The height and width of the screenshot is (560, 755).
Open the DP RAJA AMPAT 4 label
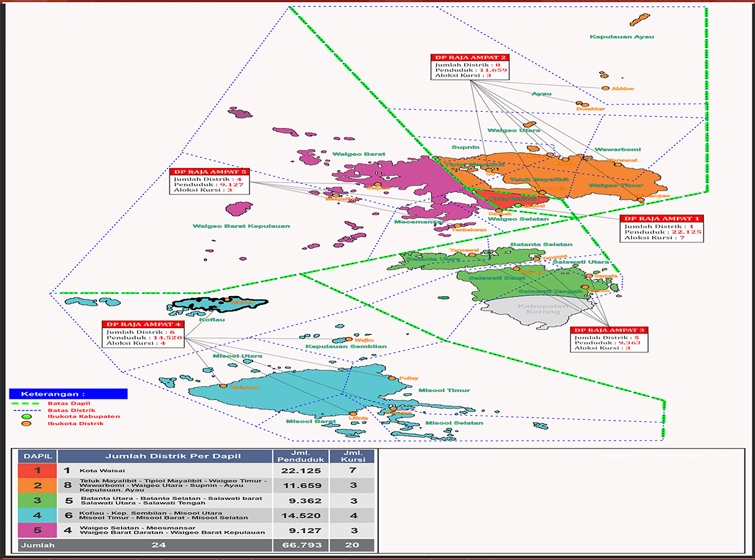coord(144,324)
